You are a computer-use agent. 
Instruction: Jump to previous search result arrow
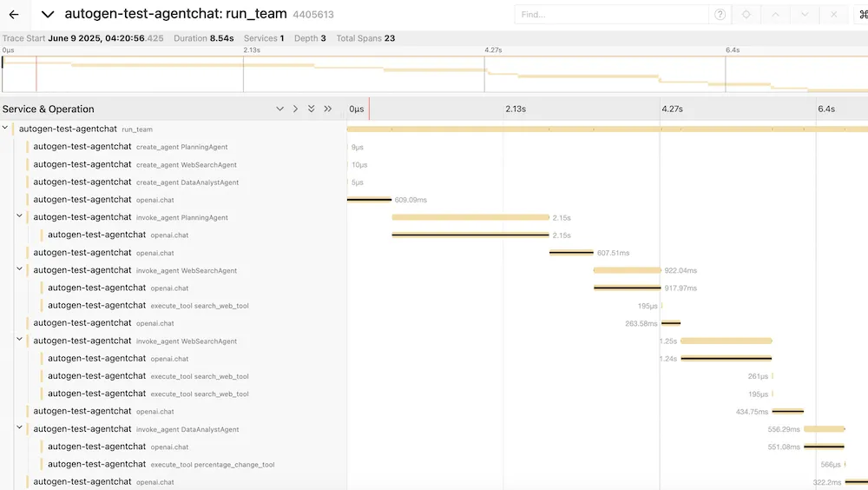(x=775, y=15)
